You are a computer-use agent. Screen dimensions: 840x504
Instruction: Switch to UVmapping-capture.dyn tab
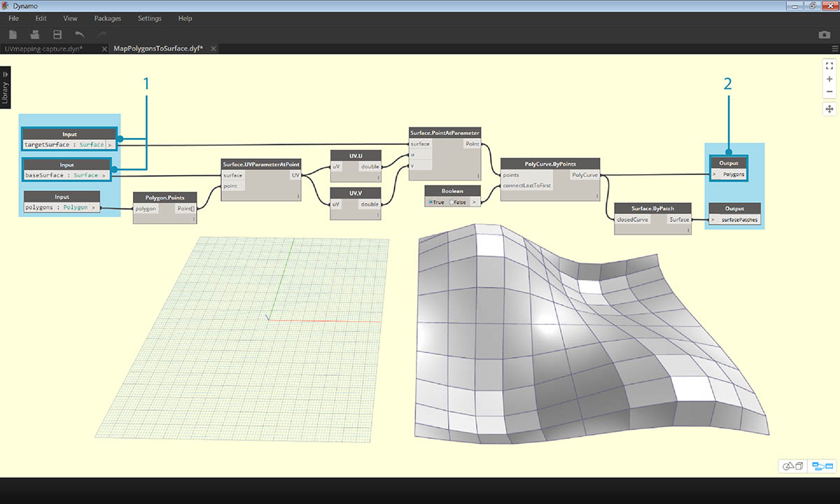pyautogui.click(x=43, y=49)
